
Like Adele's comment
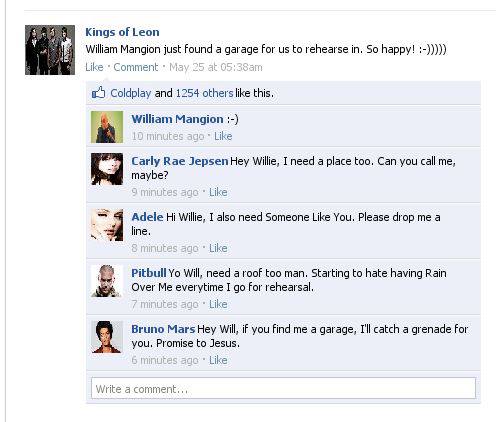coord(218,248)
